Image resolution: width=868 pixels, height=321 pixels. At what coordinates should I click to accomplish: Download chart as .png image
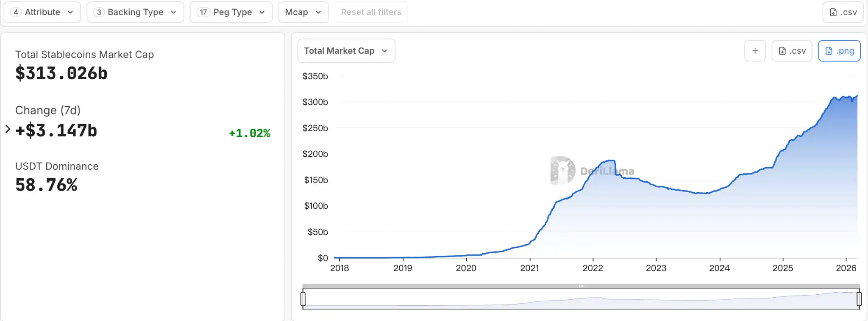point(839,51)
